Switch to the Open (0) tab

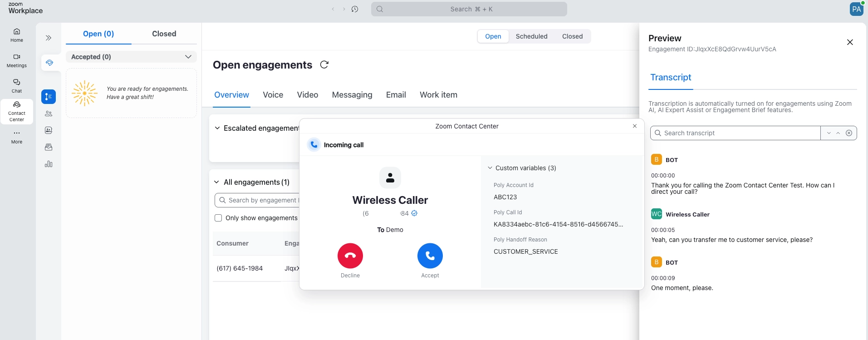(x=98, y=34)
